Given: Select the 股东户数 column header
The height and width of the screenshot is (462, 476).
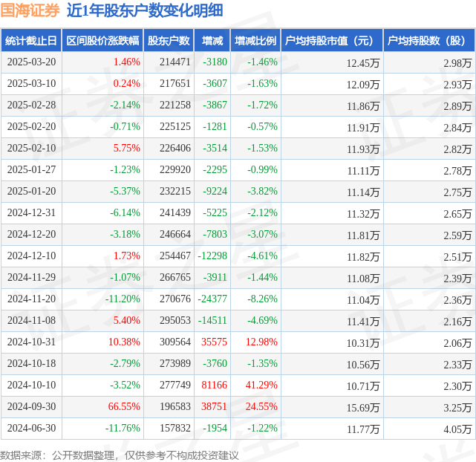Looking at the screenshot, I should [x=169, y=40].
